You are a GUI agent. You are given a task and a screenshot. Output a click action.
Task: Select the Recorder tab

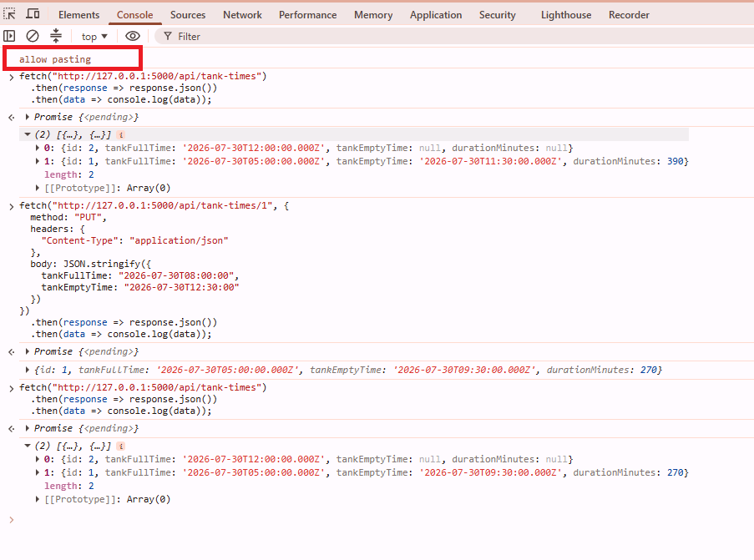click(x=629, y=15)
